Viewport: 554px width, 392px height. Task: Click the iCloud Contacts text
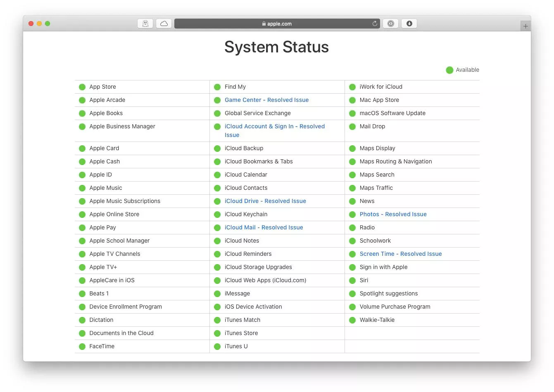(246, 188)
